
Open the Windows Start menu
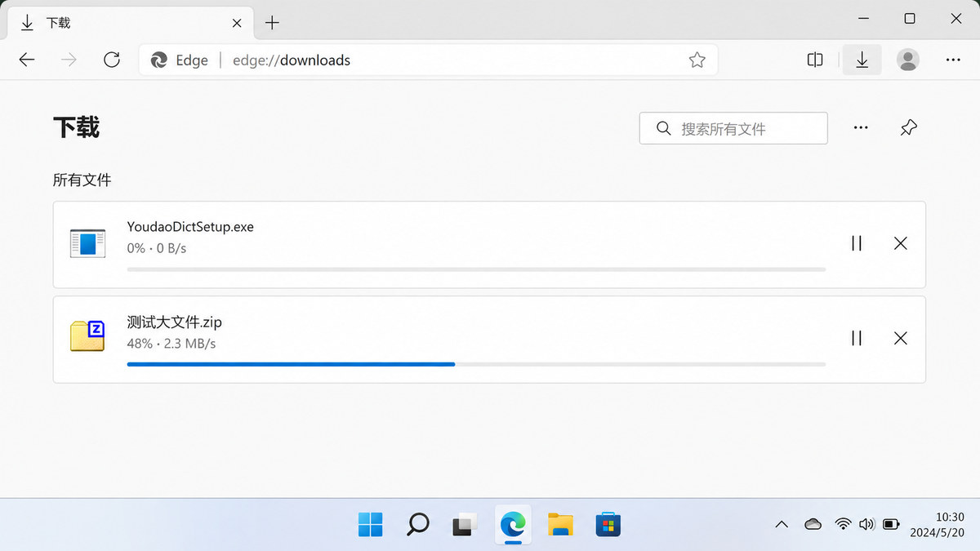tap(371, 525)
